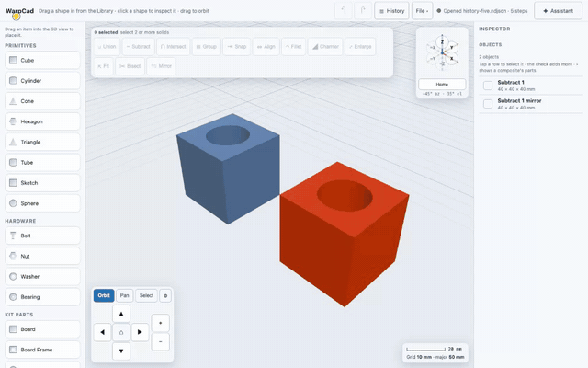Click the Enlarge operation button
The width and height of the screenshot is (588, 368).
click(x=360, y=47)
